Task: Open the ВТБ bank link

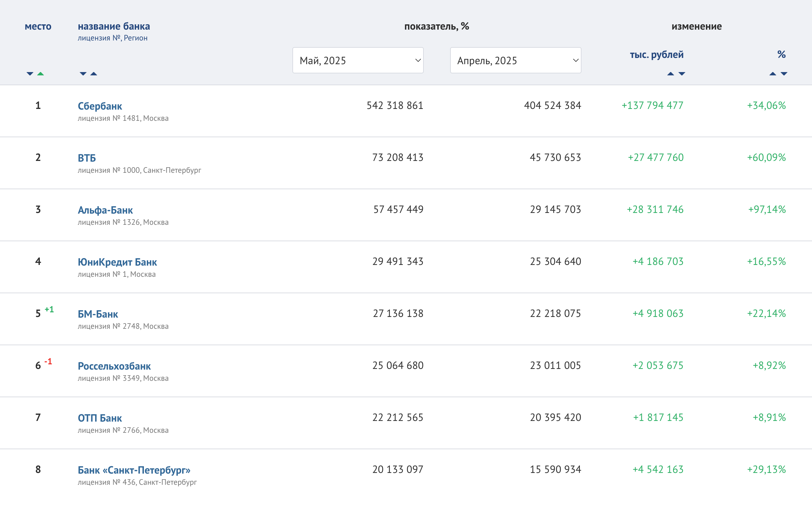Action: pyautogui.click(x=87, y=158)
